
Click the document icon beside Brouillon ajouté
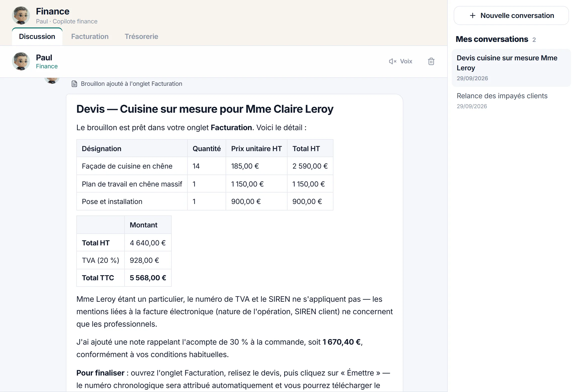click(x=74, y=84)
